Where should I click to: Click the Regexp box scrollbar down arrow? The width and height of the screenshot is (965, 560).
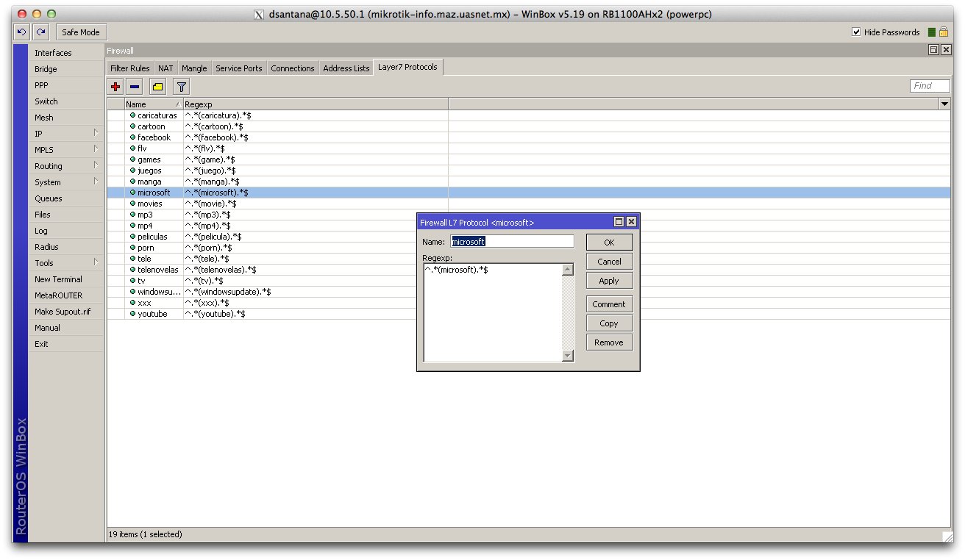567,356
